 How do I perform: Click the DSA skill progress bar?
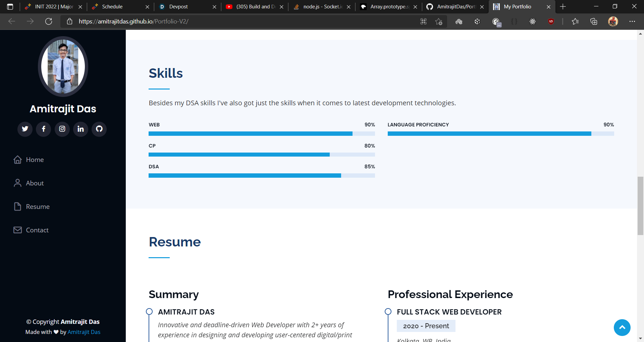pos(262,175)
